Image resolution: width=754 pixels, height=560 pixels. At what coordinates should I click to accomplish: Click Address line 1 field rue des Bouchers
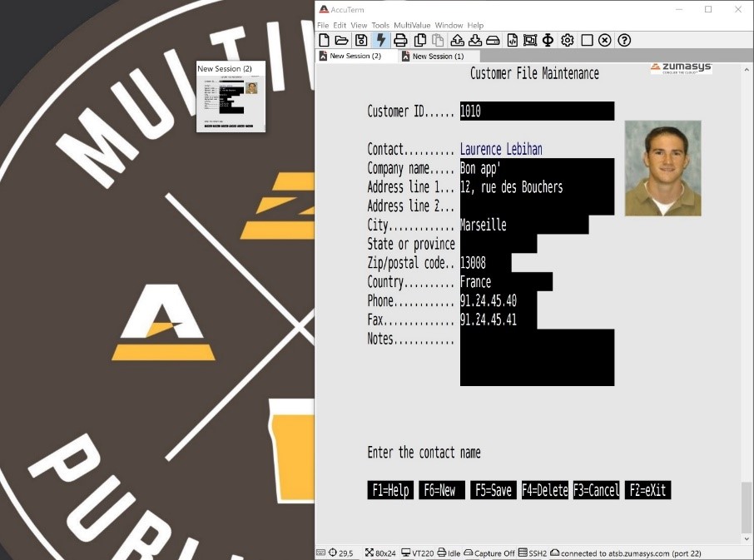[x=537, y=187]
